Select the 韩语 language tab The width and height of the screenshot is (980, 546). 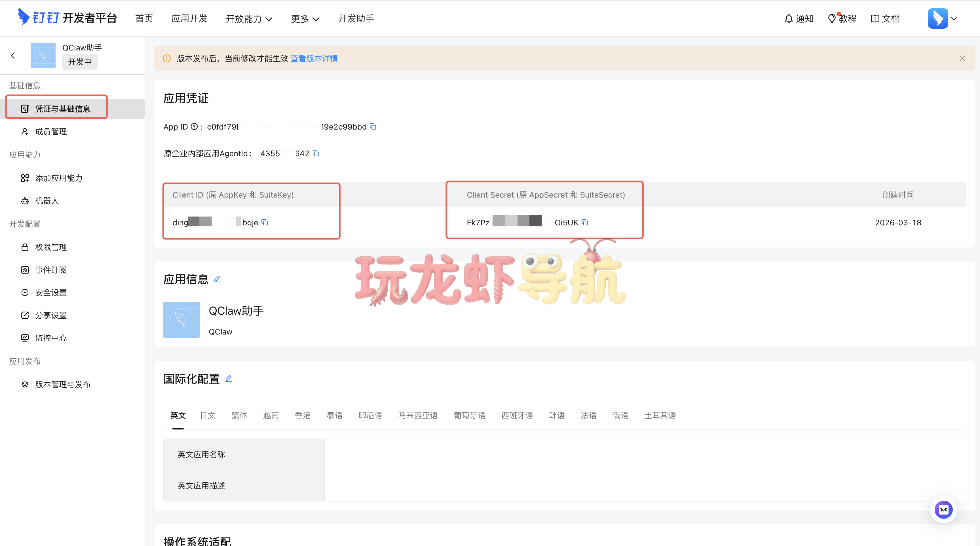coord(557,415)
